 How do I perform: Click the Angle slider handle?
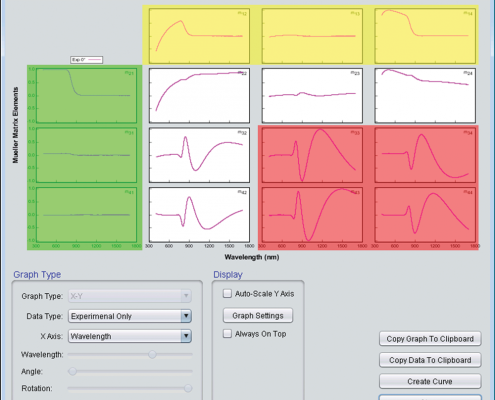[72, 371]
